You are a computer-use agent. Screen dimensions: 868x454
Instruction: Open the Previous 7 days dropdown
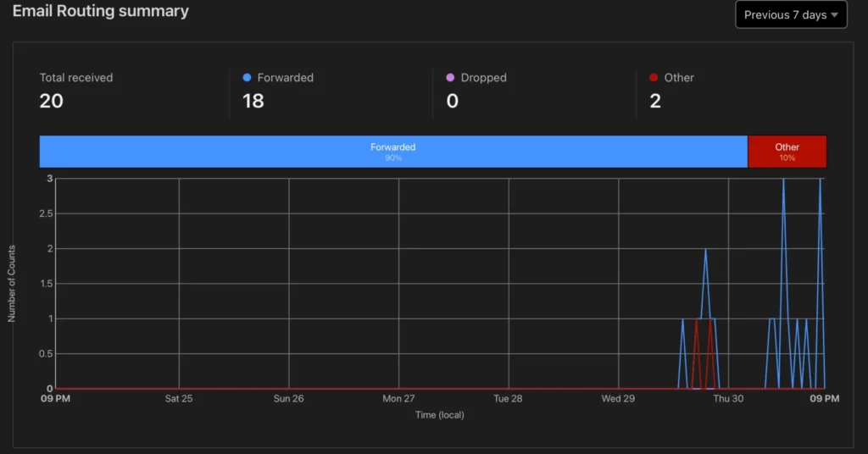click(791, 14)
